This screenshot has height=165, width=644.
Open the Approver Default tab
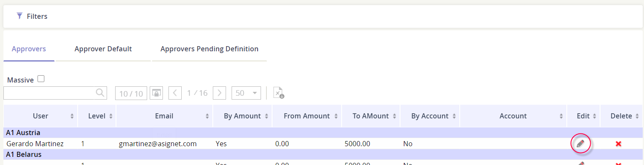click(103, 49)
